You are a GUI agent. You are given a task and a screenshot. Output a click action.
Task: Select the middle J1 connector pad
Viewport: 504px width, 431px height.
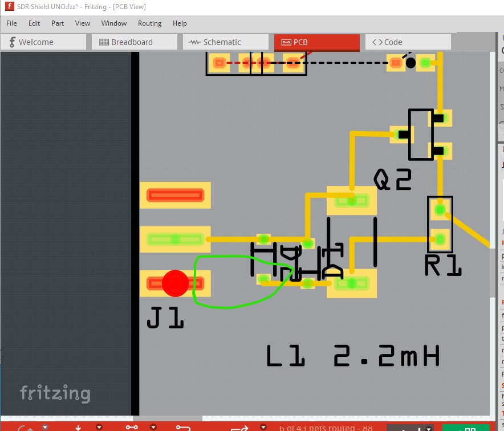point(175,239)
